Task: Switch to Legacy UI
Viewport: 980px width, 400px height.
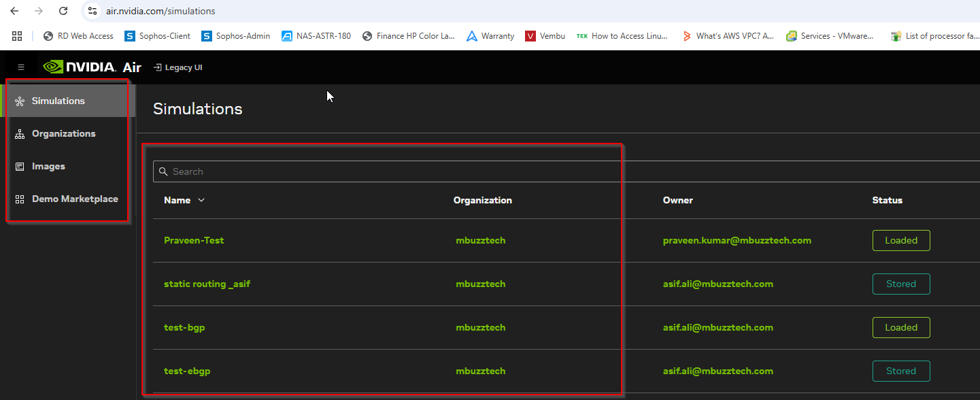Action: tap(178, 67)
